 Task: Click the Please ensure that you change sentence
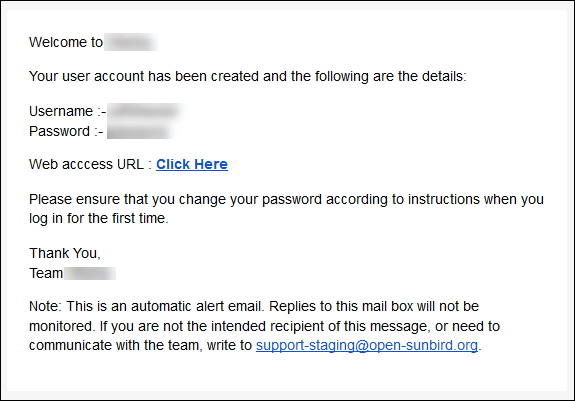click(x=286, y=199)
